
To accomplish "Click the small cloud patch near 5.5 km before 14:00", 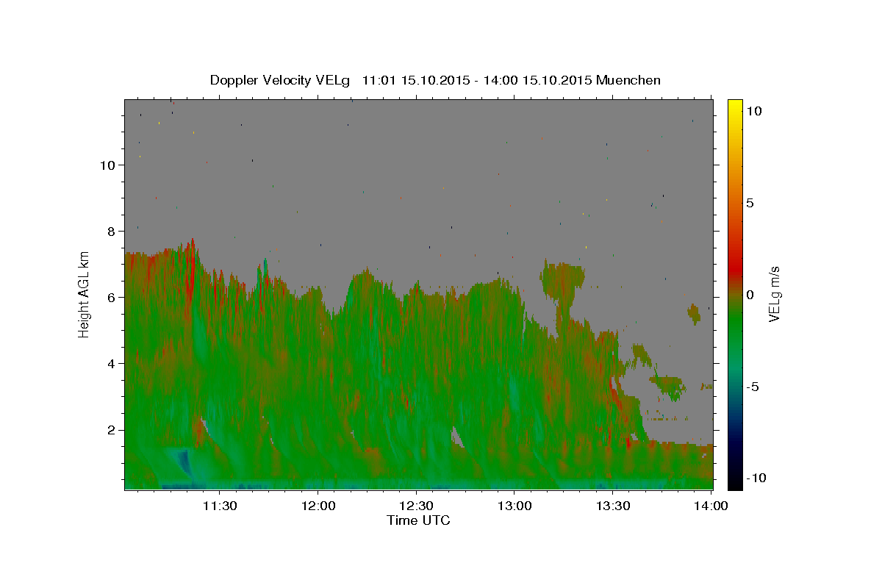I will [x=694, y=314].
